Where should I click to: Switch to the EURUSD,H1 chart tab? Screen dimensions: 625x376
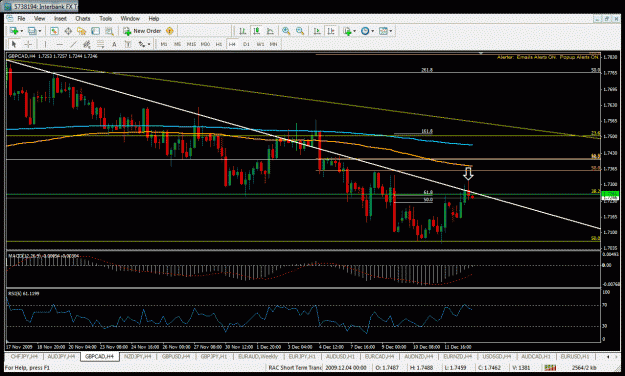coord(575,356)
